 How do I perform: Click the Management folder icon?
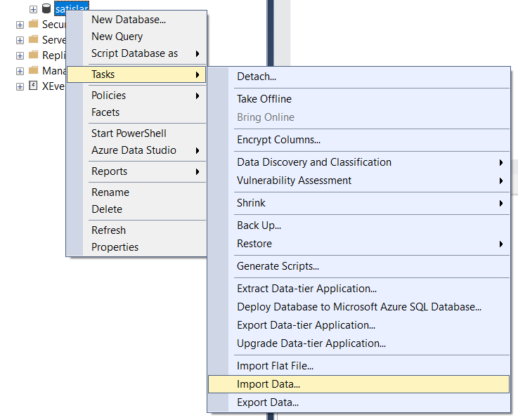click(33, 70)
